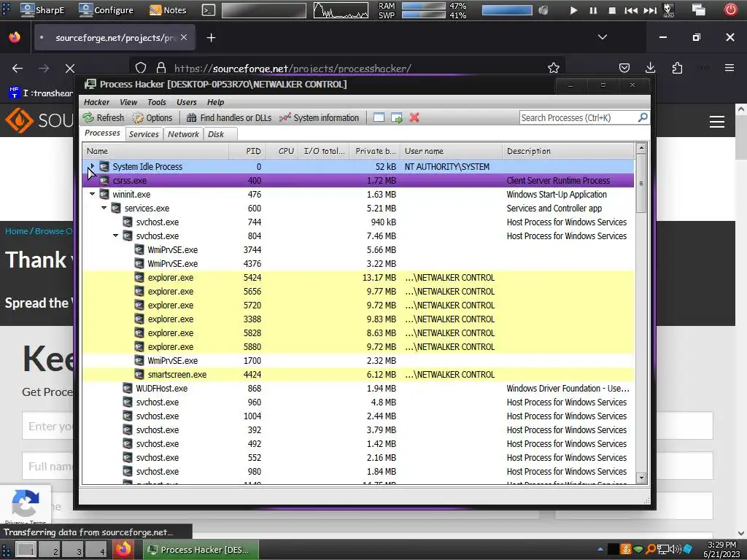The height and width of the screenshot is (560, 747).
Task: Close the sourceforge.net browser tab
Action: point(184,37)
